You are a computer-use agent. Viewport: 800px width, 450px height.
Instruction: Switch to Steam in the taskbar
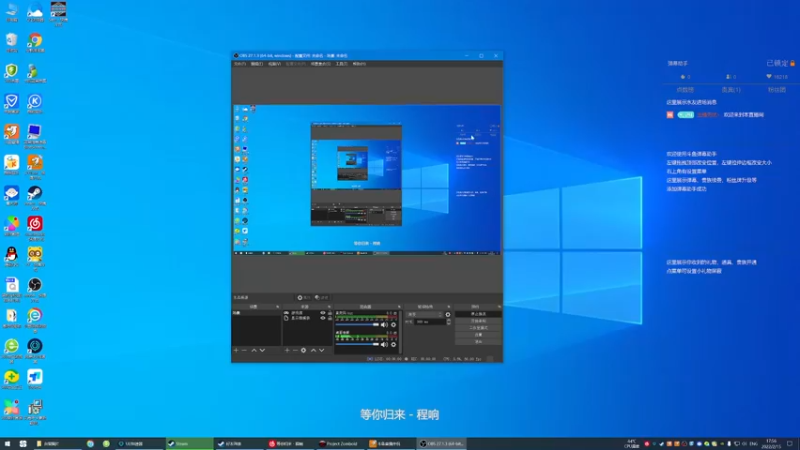(x=190, y=444)
